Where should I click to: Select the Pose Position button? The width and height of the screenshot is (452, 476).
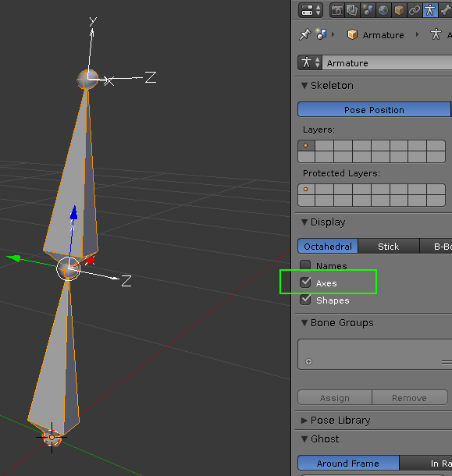pos(374,109)
